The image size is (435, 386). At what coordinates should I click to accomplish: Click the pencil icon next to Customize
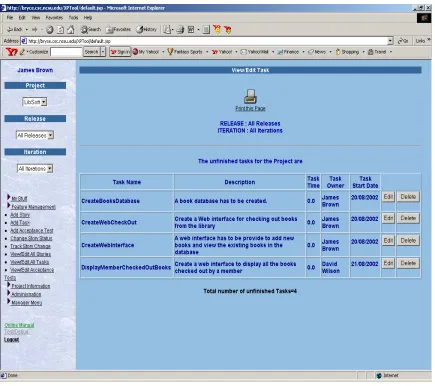point(22,52)
